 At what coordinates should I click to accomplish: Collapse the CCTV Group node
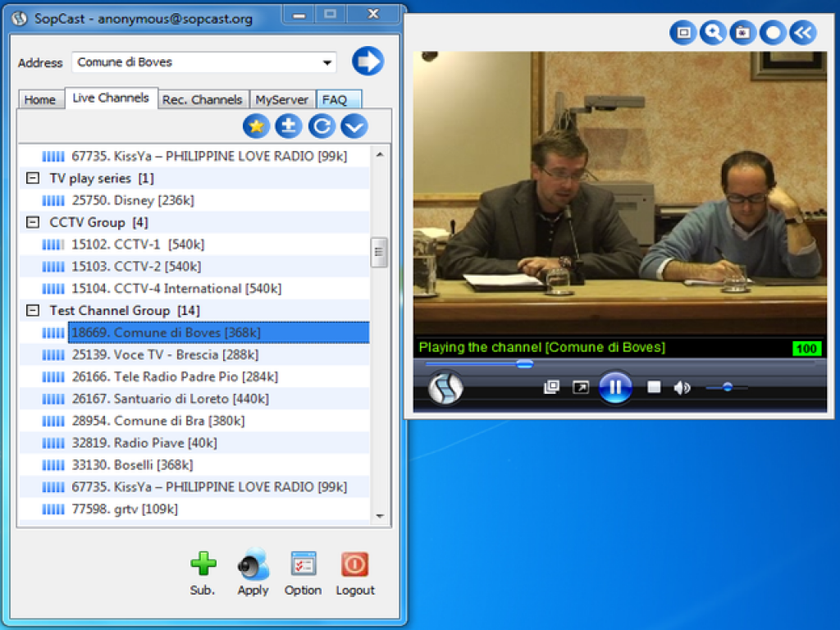[33, 221]
